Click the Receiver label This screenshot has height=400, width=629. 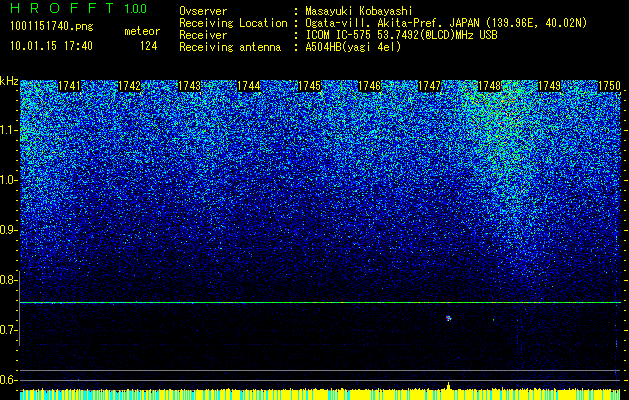203,35
